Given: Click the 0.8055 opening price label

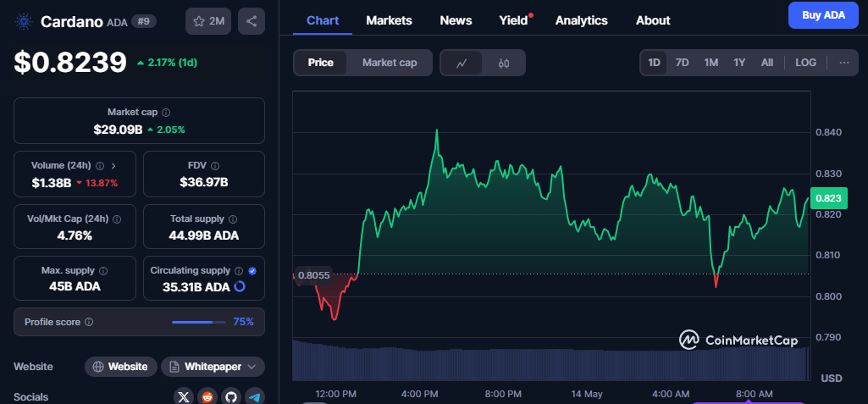Looking at the screenshot, I should pos(313,275).
